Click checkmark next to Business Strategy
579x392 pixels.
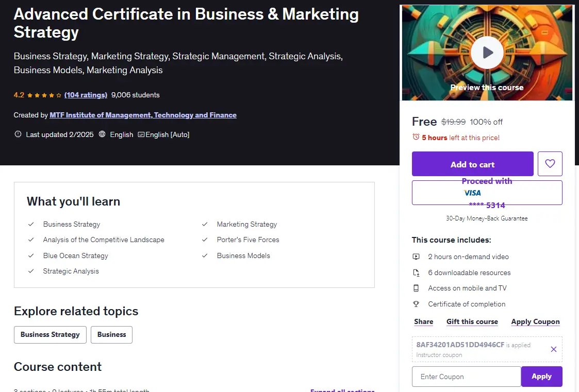[31, 224]
